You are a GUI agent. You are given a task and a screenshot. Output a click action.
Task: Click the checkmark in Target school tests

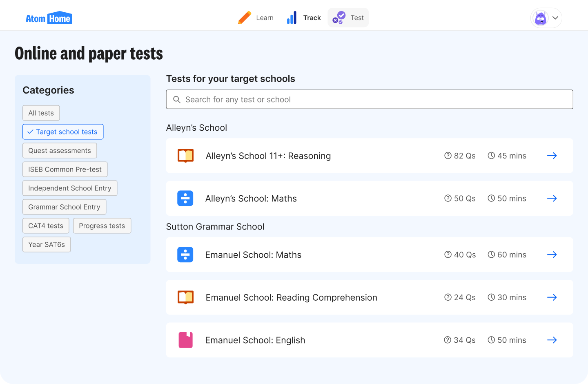[30, 132]
